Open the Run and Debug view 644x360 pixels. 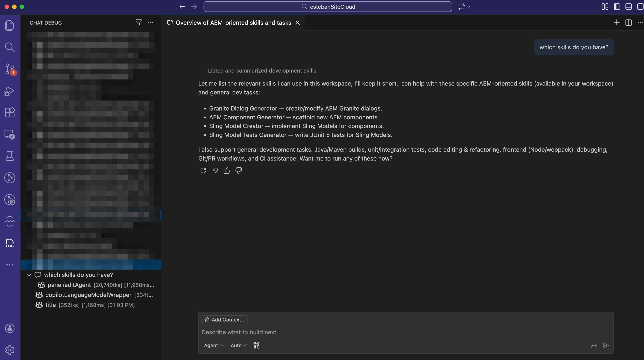(9, 91)
